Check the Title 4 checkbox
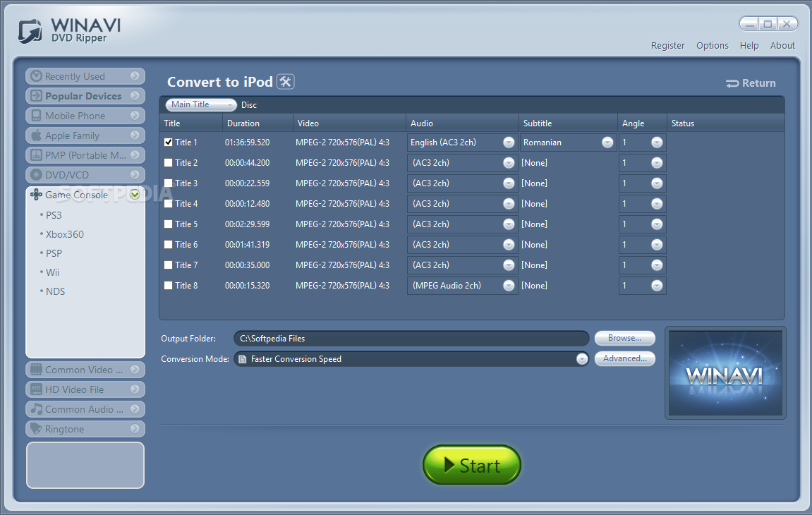This screenshot has width=812, height=515. (x=169, y=204)
